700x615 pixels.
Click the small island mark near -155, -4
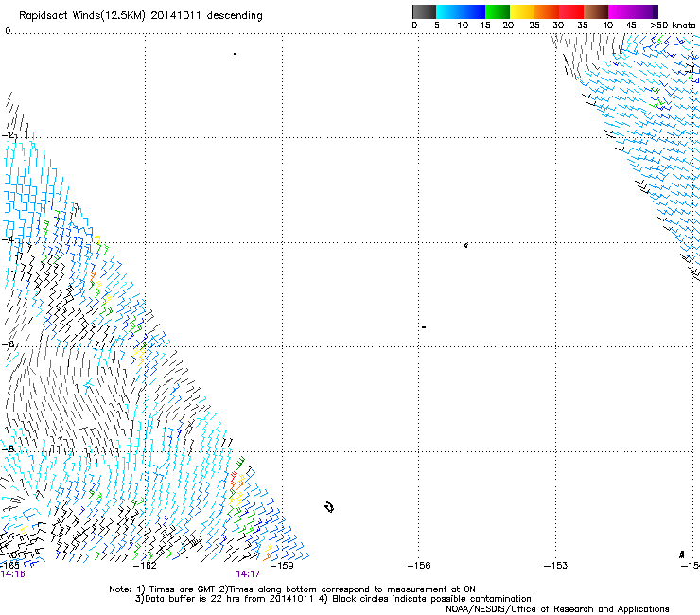point(465,245)
